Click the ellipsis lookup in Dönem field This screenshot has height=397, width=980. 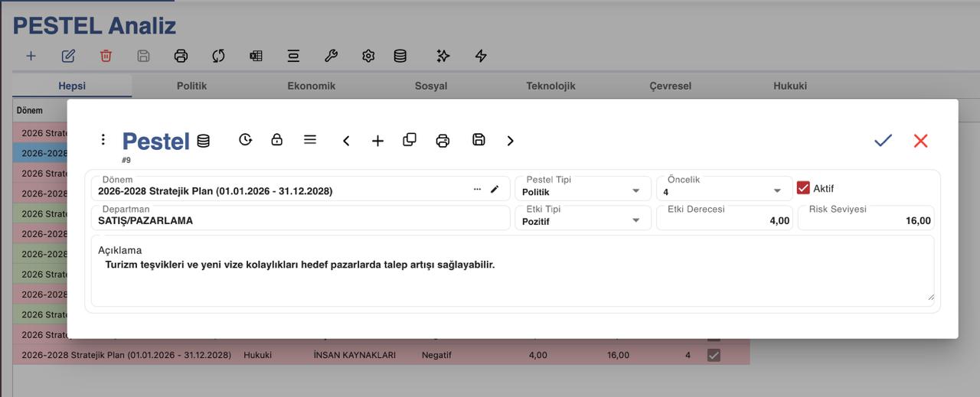point(477,189)
